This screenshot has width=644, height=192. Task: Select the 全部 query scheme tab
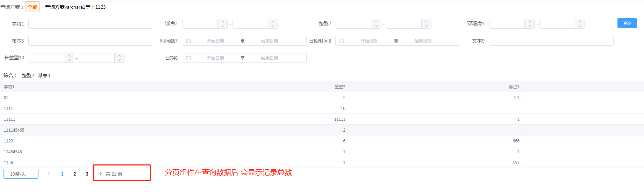(x=33, y=7)
